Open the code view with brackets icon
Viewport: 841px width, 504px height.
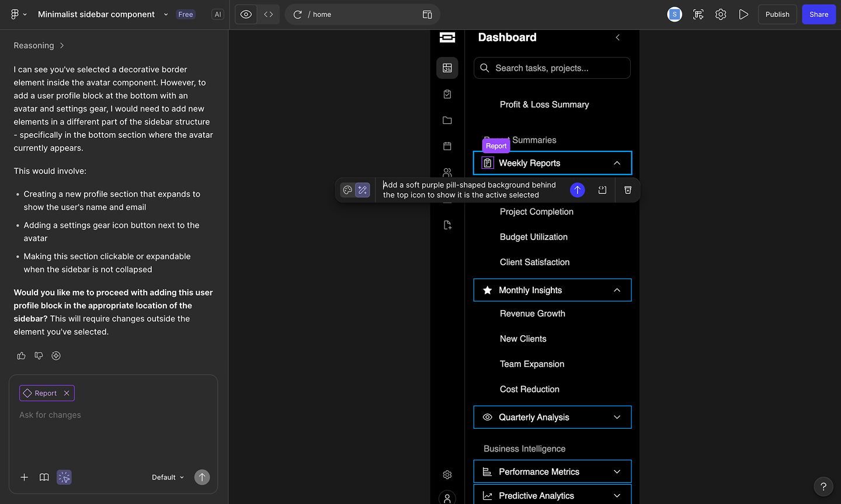[268, 14]
